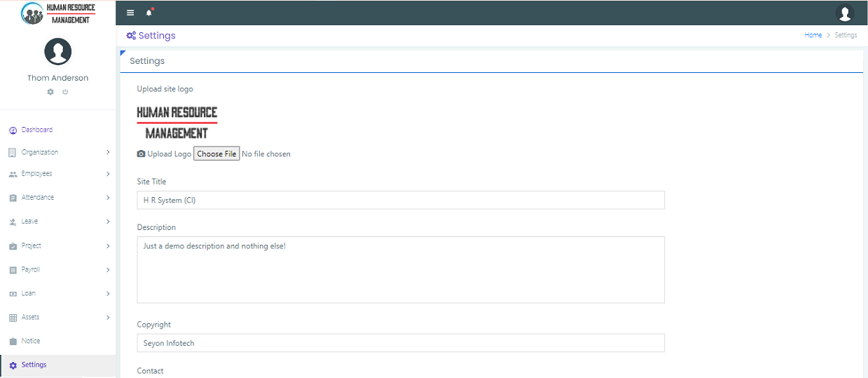Click the power icon under Thom Anderson

coord(65,92)
